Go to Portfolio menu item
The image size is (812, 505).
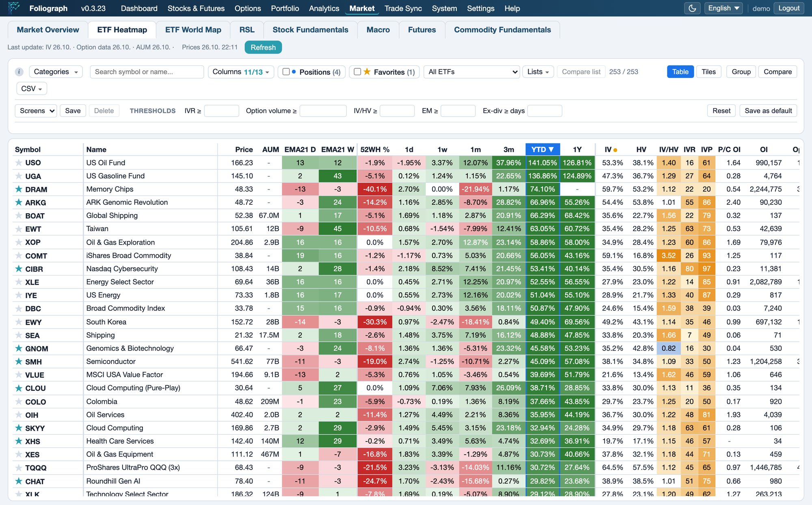(285, 8)
